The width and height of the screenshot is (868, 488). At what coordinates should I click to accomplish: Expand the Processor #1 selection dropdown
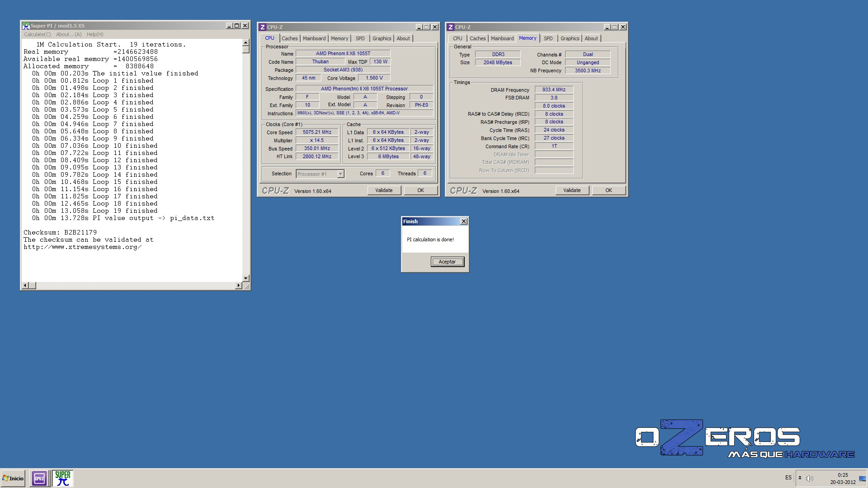(340, 174)
